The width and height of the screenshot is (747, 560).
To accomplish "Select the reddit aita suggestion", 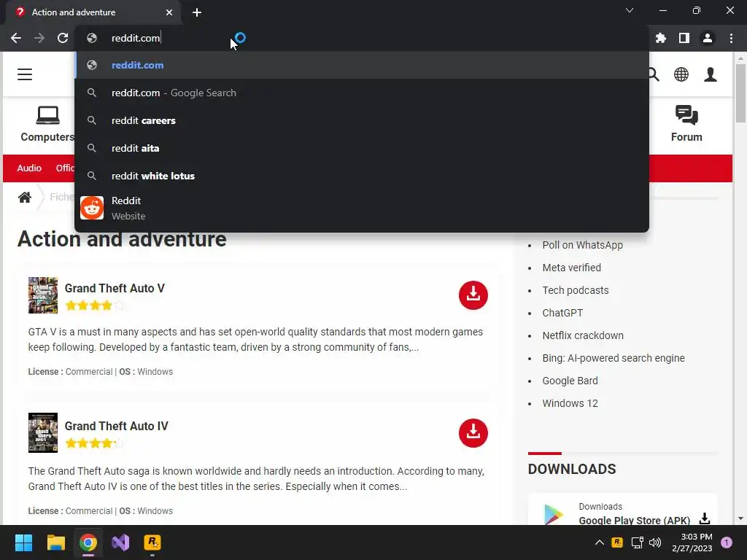I will [x=362, y=148].
